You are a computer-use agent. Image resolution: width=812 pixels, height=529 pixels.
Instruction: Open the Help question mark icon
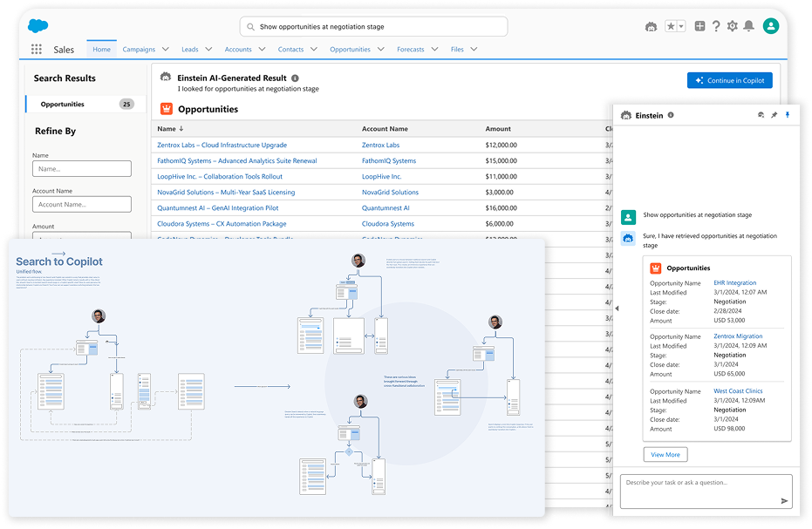point(716,27)
